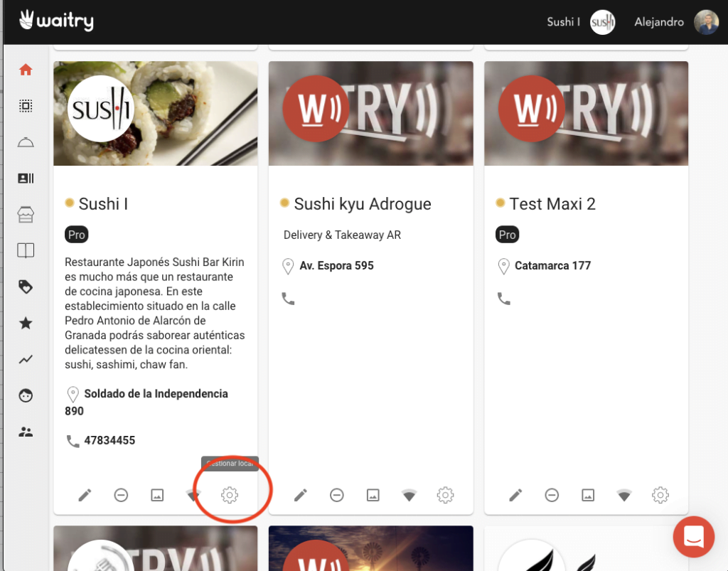728x571 pixels.
Task: Click the Sushi kyu Adrogue title
Action: click(363, 204)
